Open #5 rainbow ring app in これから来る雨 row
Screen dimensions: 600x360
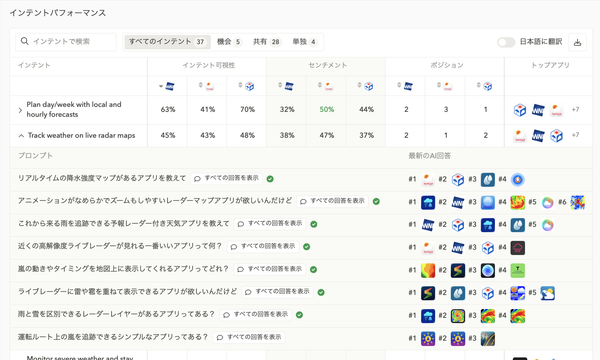(x=548, y=225)
